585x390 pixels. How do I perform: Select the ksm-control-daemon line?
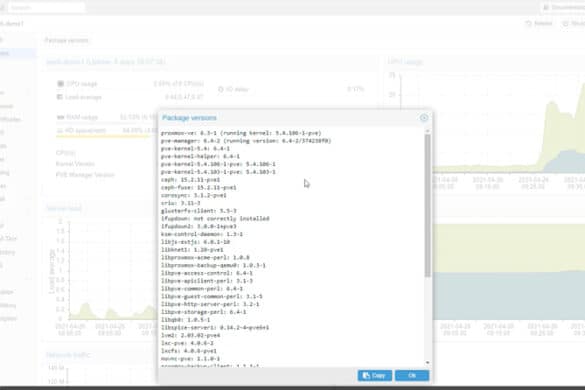click(202, 234)
